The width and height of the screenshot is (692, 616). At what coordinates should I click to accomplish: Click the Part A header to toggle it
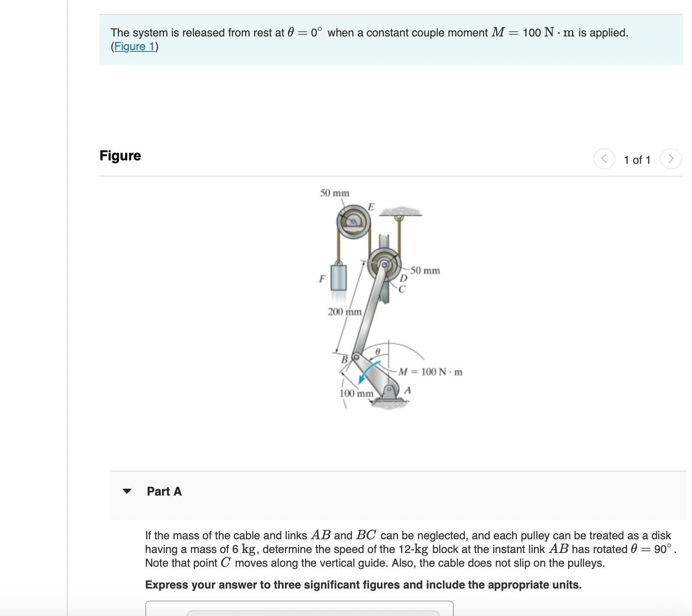click(x=164, y=492)
